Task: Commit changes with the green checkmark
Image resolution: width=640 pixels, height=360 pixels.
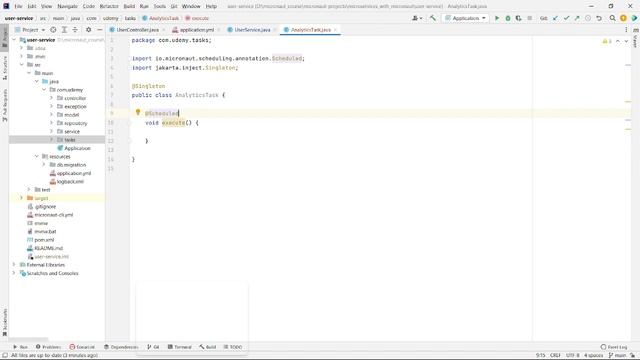Action: pyautogui.click(x=566, y=18)
